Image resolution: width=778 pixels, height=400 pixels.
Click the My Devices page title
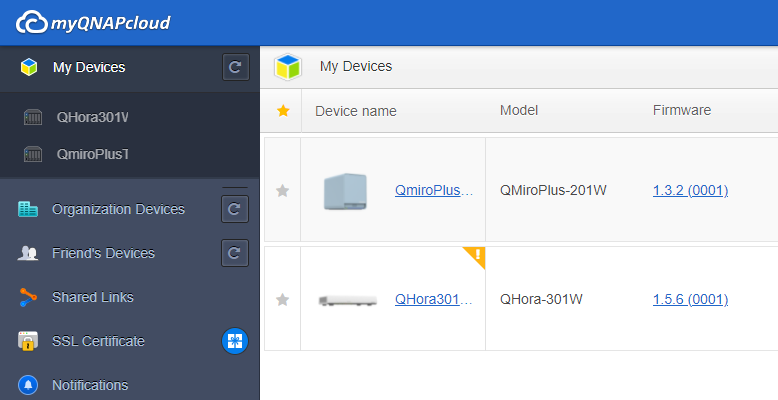tap(356, 67)
